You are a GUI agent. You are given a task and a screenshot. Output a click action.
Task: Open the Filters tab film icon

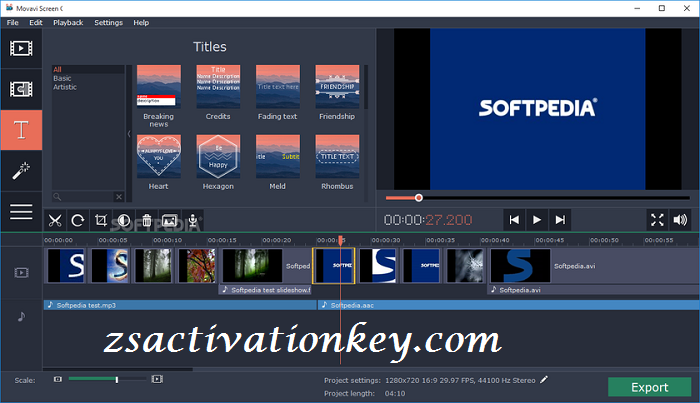(x=21, y=89)
